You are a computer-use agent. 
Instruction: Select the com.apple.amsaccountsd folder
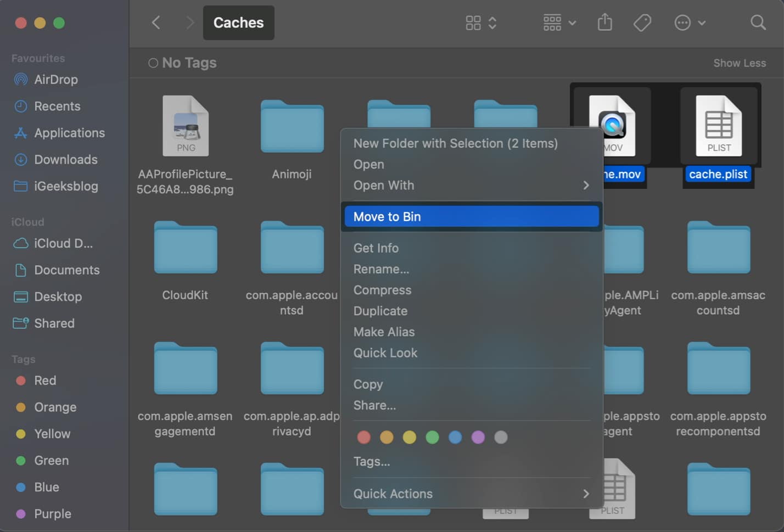[719, 247]
